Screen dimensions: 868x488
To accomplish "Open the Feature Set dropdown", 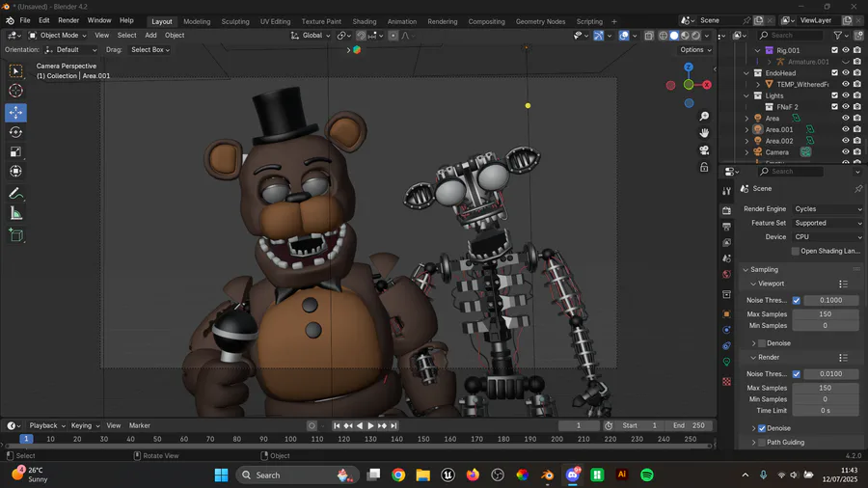I will pos(827,223).
